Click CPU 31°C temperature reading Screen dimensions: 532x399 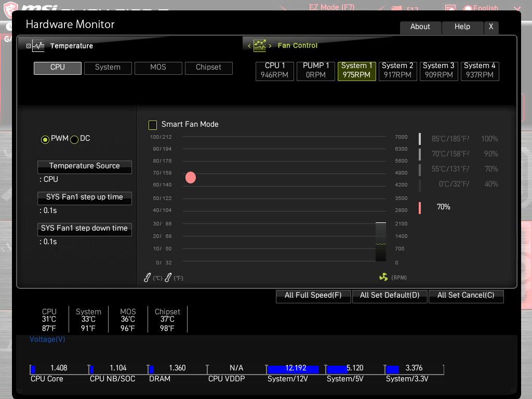coord(49,320)
